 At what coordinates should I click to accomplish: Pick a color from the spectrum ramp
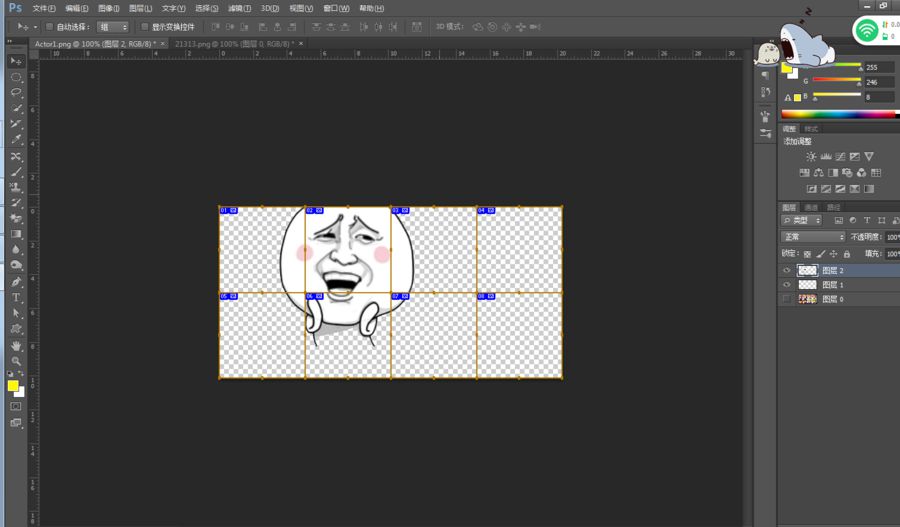(x=839, y=114)
